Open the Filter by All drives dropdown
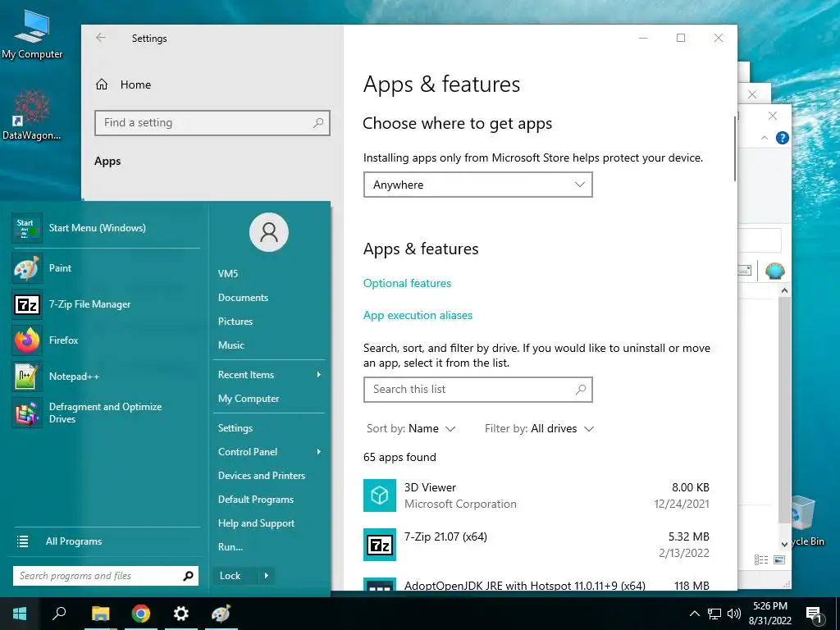This screenshot has height=630, width=840. click(x=540, y=428)
